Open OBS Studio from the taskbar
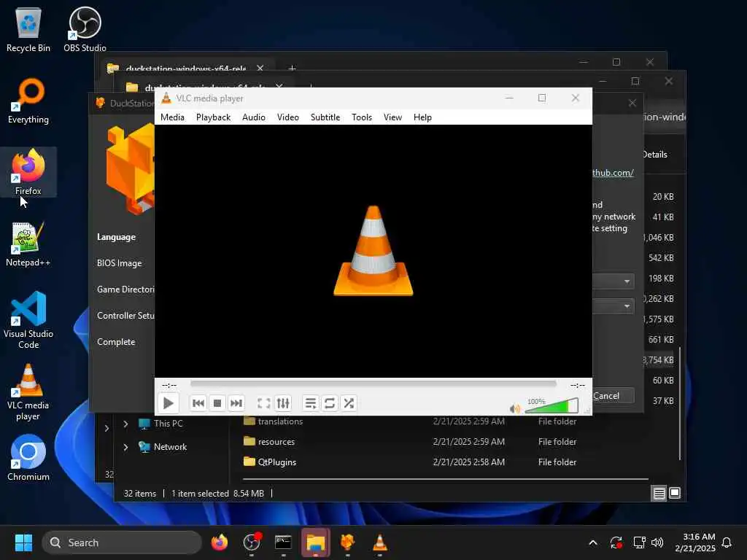Image resolution: width=747 pixels, height=560 pixels. click(x=252, y=542)
